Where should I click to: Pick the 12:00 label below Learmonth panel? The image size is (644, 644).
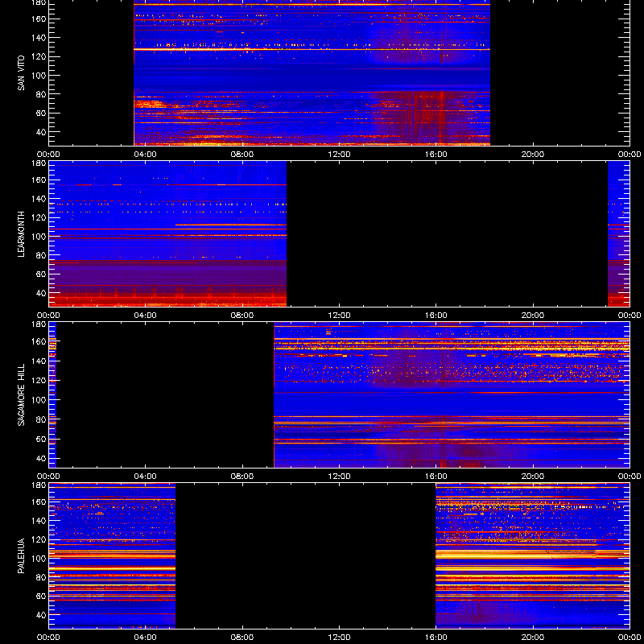pos(339,316)
